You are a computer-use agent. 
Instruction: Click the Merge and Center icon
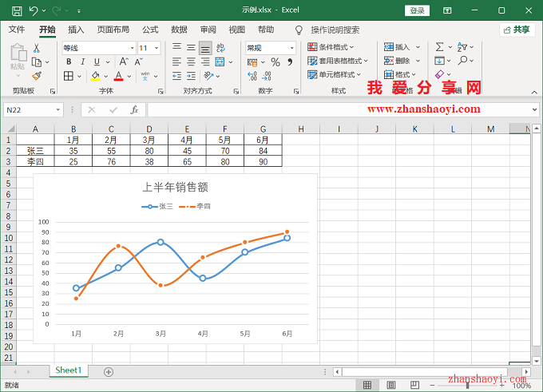(x=220, y=62)
